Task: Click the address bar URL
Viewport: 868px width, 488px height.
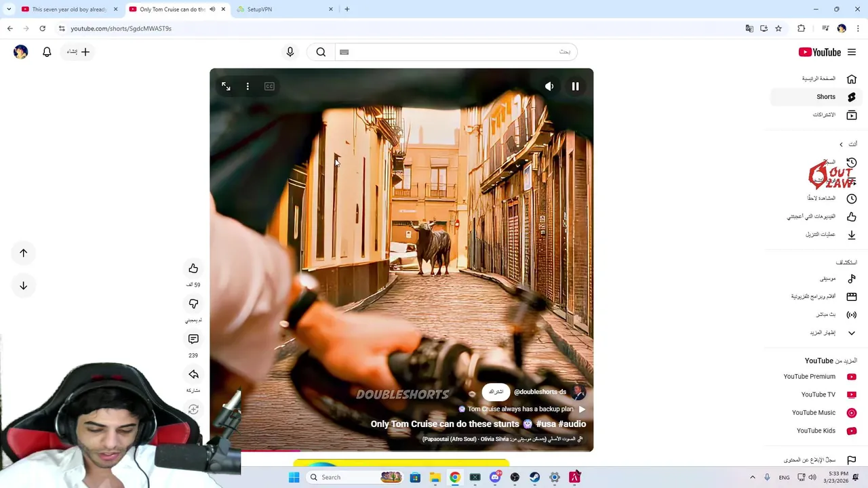Action: coord(121,28)
